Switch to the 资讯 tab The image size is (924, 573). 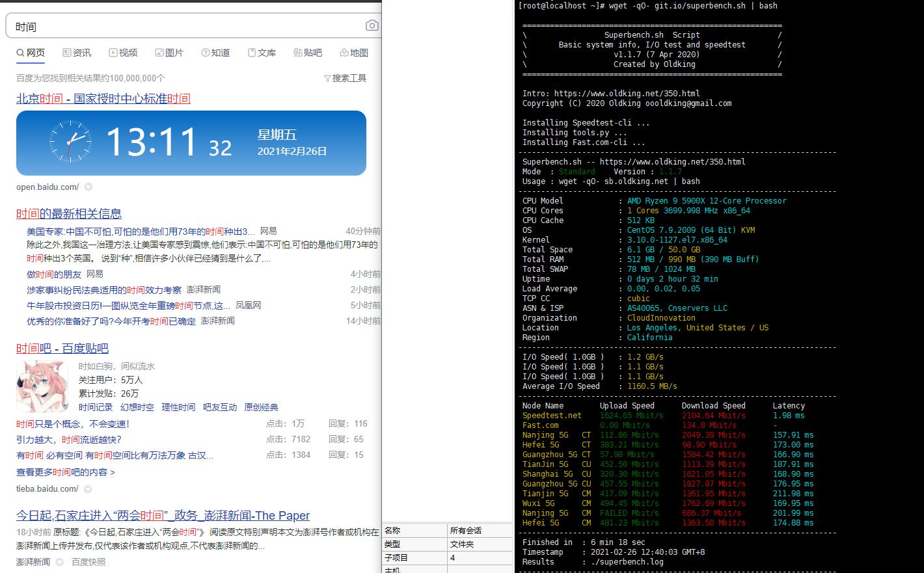(x=77, y=53)
